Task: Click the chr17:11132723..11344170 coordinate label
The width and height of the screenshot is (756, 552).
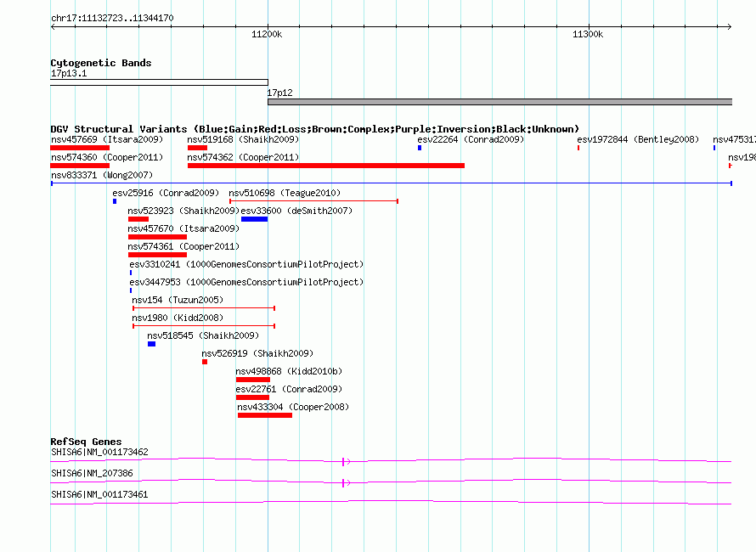Action: (112, 18)
